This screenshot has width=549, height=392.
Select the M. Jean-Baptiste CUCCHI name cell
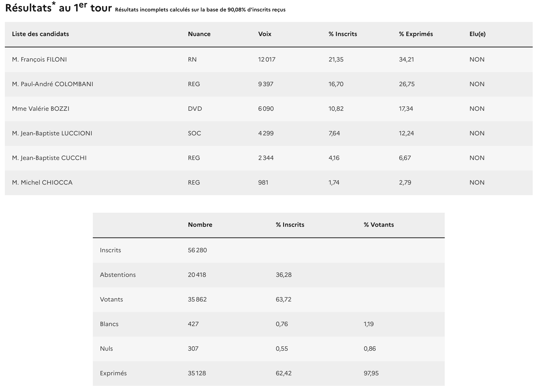click(49, 158)
